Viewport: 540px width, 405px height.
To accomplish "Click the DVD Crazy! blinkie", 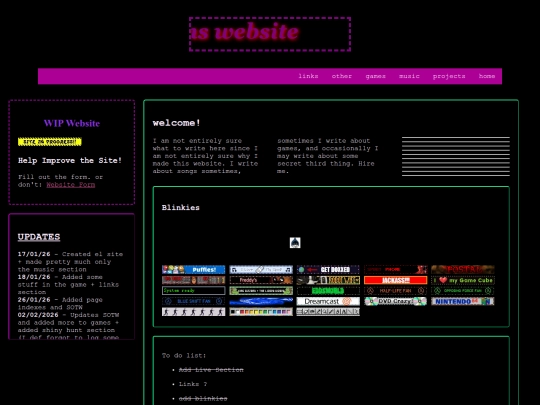I will [x=396, y=301].
